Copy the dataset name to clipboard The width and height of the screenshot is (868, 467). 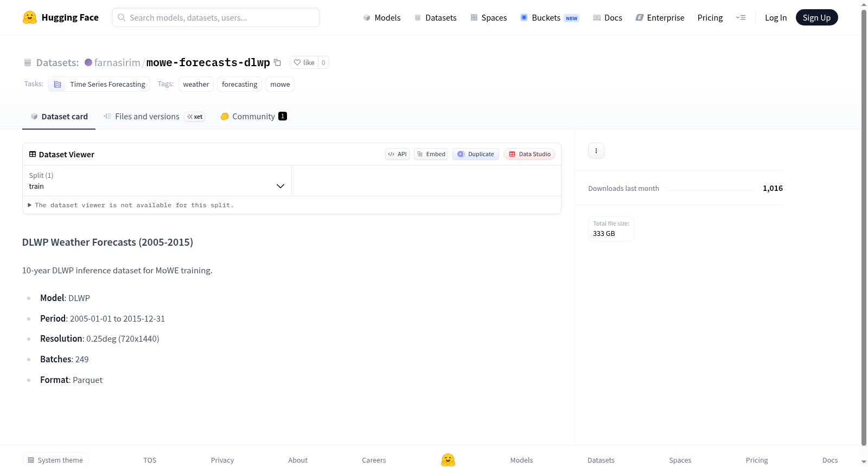click(277, 62)
